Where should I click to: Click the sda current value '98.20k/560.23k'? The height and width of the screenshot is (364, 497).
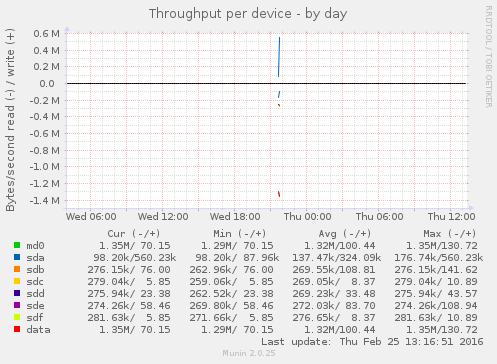(135, 258)
